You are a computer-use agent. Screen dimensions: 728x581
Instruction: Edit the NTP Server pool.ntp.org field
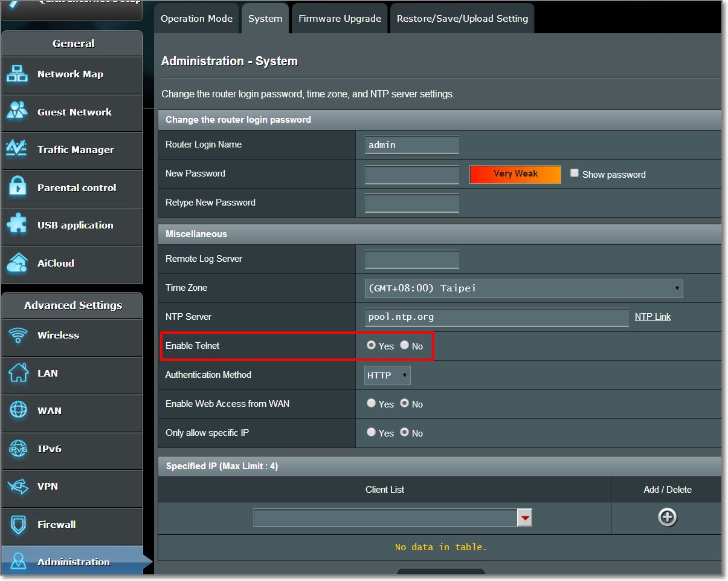(497, 317)
